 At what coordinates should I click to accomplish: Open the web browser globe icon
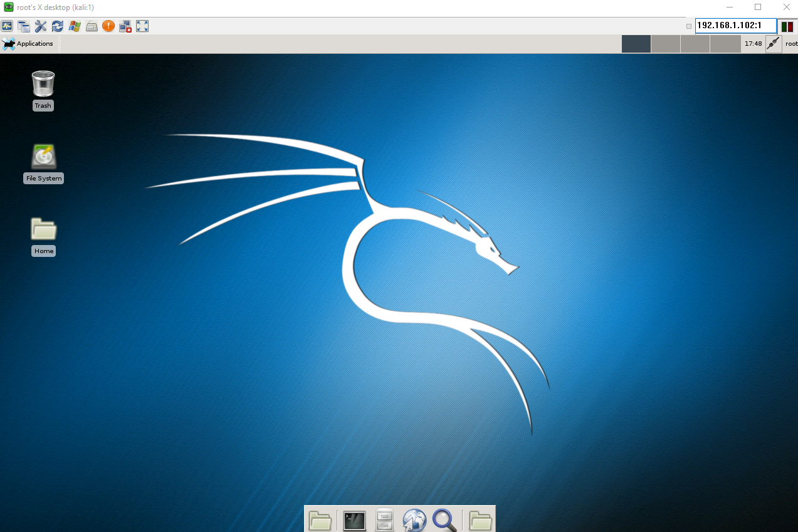414,520
